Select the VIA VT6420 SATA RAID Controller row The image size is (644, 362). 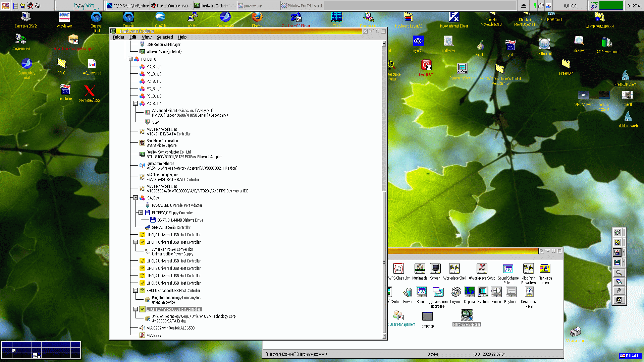click(x=173, y=177)
